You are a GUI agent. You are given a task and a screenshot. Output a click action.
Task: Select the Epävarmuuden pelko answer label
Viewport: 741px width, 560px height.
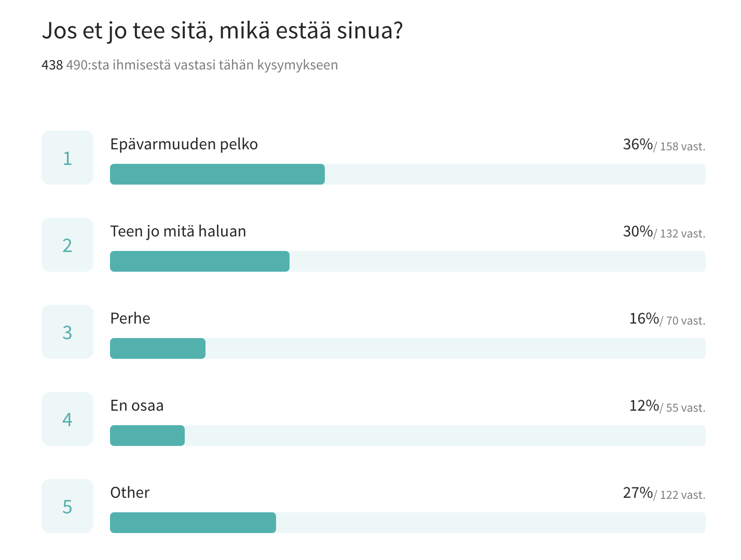click(184, 145)
